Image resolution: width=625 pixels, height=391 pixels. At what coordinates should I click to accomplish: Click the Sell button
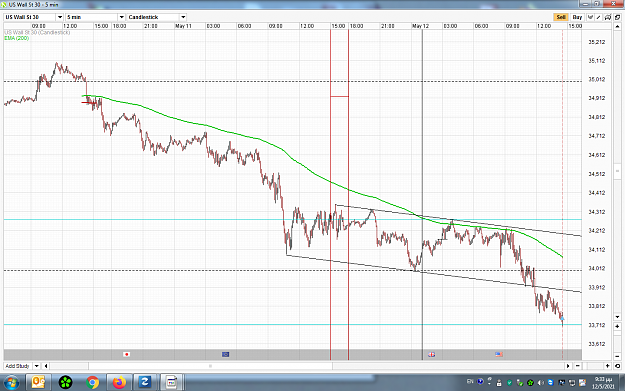[561, 17]
